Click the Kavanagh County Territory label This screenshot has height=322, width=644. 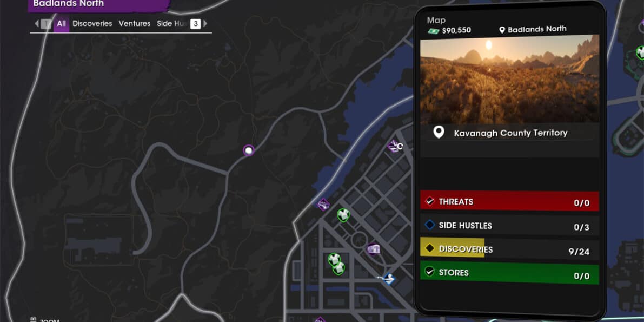point(510,133)
